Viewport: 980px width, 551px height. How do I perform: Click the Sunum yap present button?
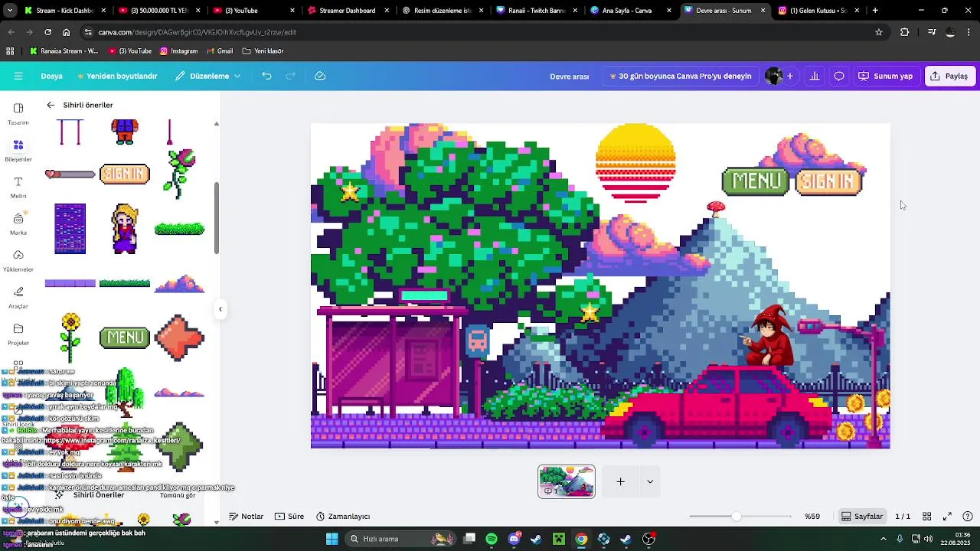coord(886,76)
